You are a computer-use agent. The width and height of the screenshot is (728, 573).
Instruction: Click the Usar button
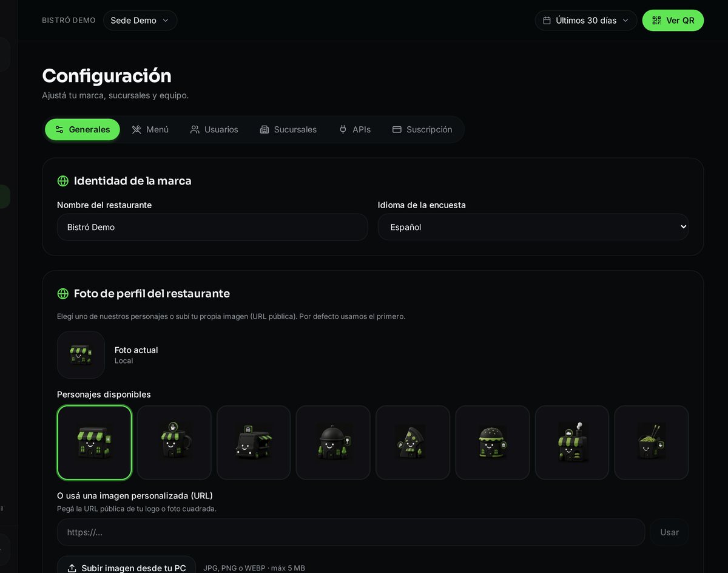669,532
